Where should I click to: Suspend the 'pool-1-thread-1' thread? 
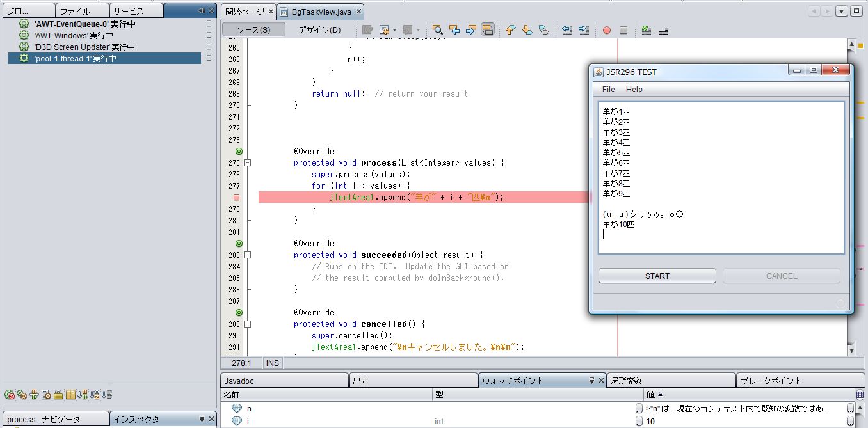209,58
